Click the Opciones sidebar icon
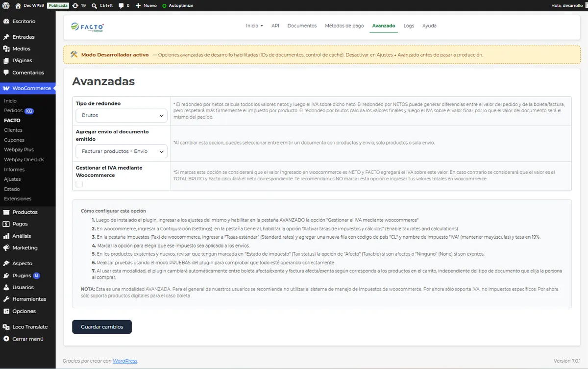The image size is (588, 369). point(6,311)
